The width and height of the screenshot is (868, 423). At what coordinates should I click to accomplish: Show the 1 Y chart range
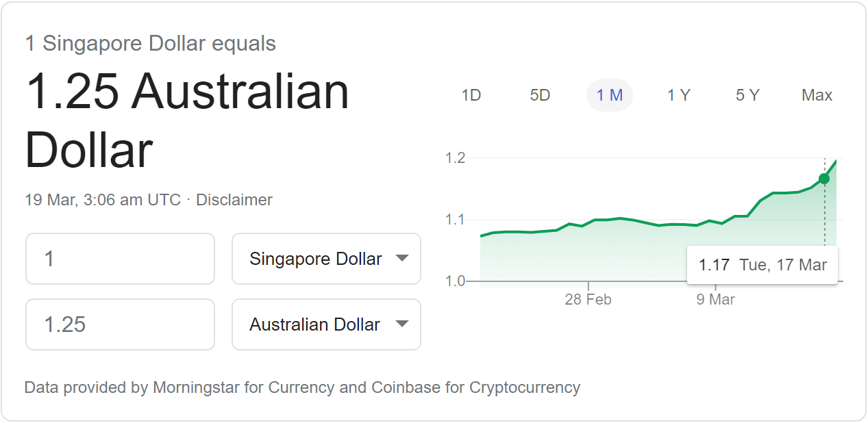(679, 95)
